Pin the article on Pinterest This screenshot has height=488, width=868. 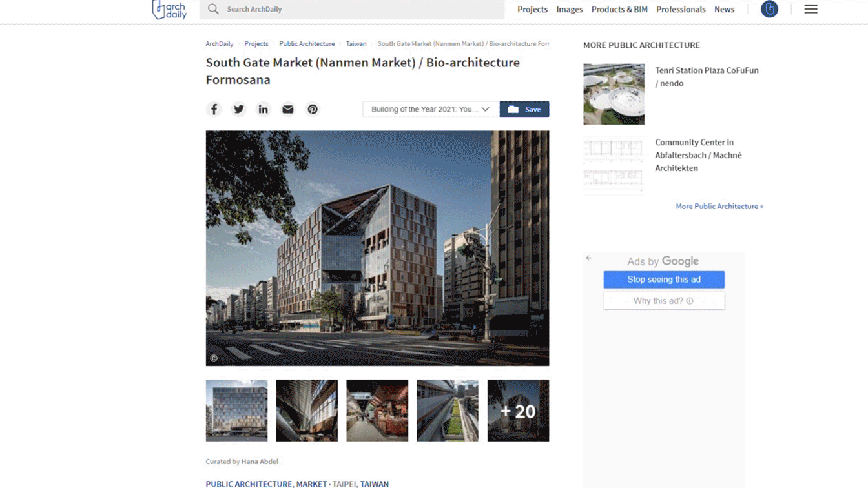(313, 109)
